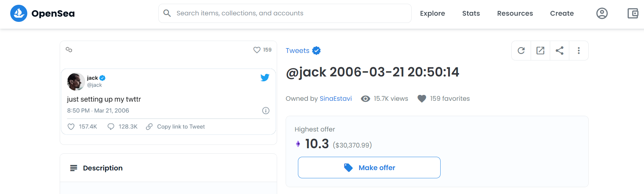Focus the search items input field

pos(285,13)
